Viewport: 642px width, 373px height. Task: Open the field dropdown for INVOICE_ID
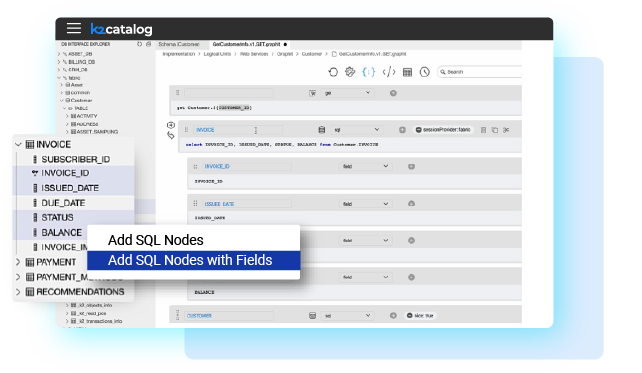[x=365, y=166]
